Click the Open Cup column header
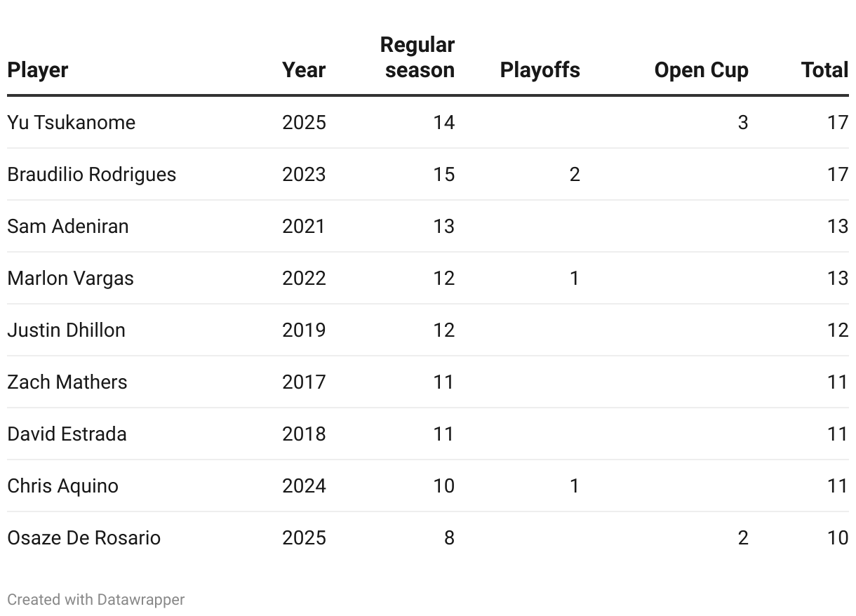Screen dimensions: 856x616 (702, 70)
